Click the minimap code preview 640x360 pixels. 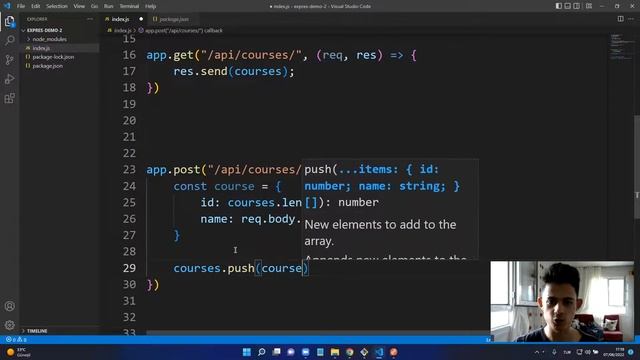[620, 47]
